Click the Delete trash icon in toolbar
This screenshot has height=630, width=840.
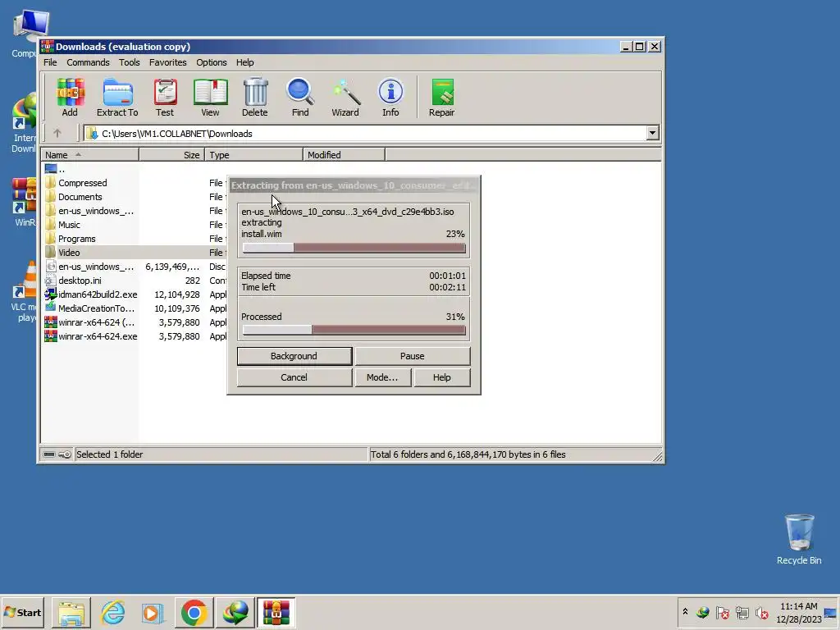pos(255,98)
